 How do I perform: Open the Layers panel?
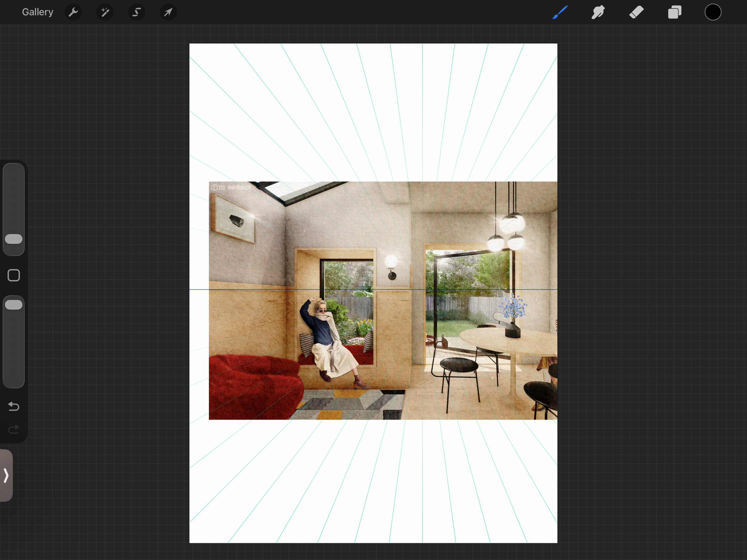[x=674, y=12]
